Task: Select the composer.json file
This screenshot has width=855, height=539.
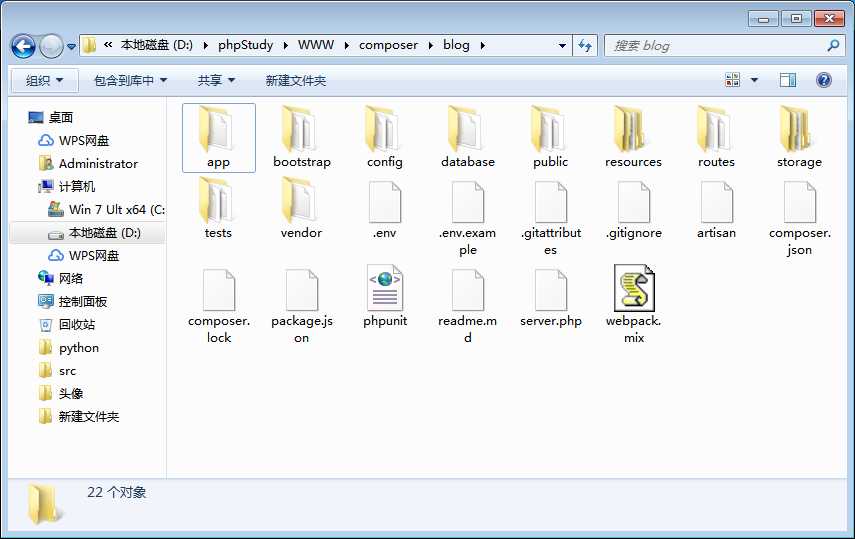Action: pyautogui.click(x=799, y=218)
